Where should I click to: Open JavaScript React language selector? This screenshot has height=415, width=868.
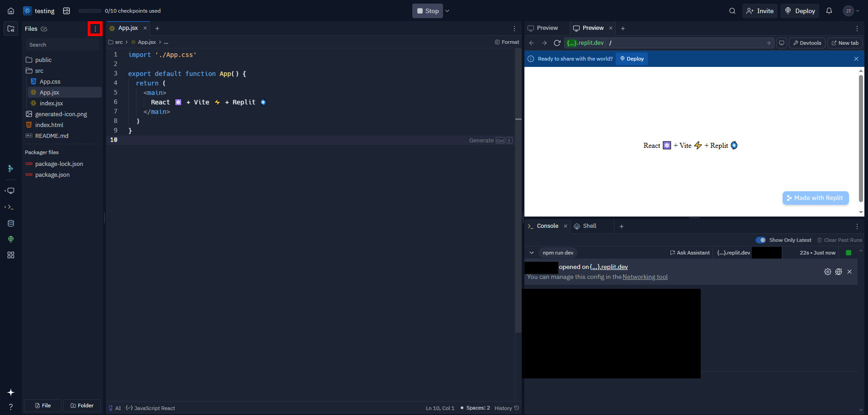point(151,408)
